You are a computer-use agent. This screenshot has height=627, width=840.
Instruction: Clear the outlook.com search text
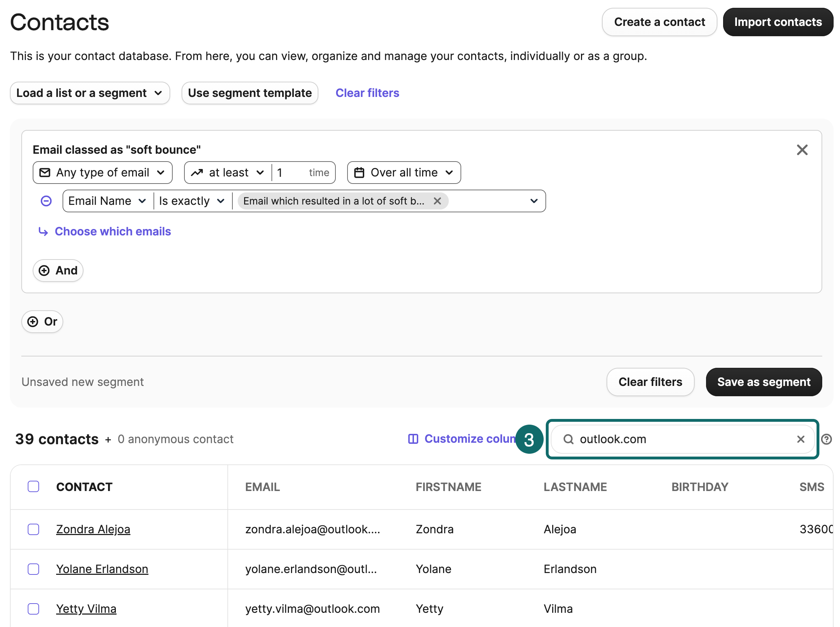[x=801, y=439]
